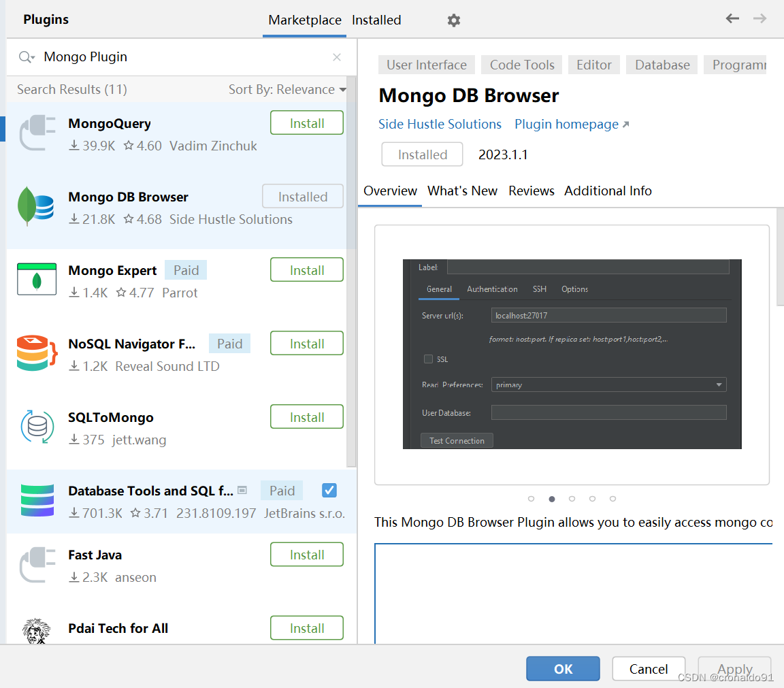This screenshot has height=688, width=784.
Task: Go back with the left arrow
Action: tap(732, 19)
